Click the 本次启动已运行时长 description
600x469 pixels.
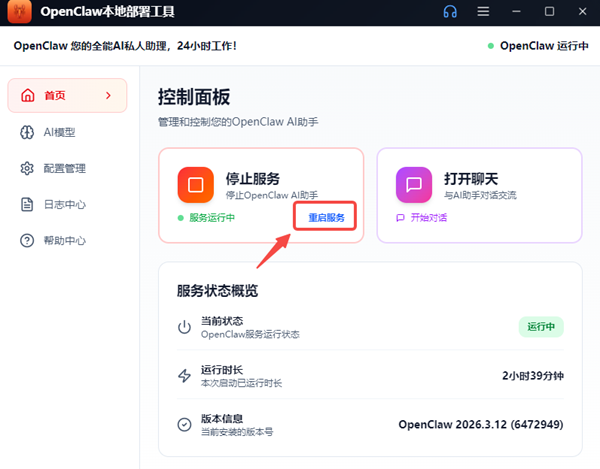241,383
